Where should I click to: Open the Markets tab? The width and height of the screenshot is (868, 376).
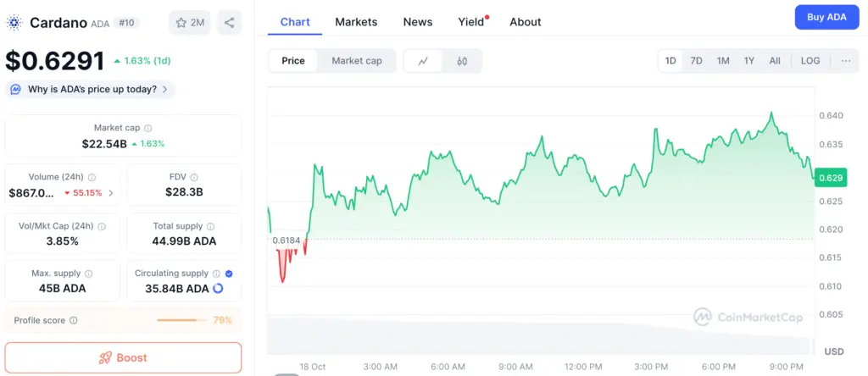(356, 22)
